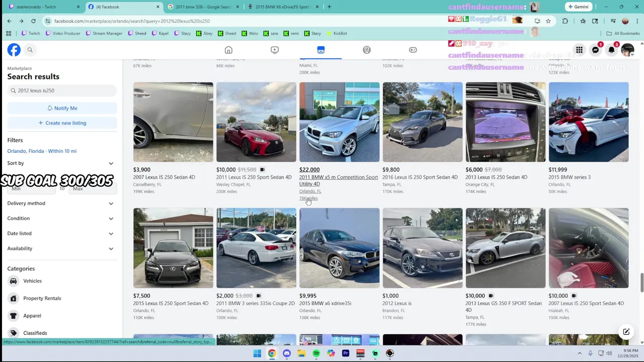Open the Stream Manager bookmark
This screenshot has width=644, height=362.
click(104, 33)
